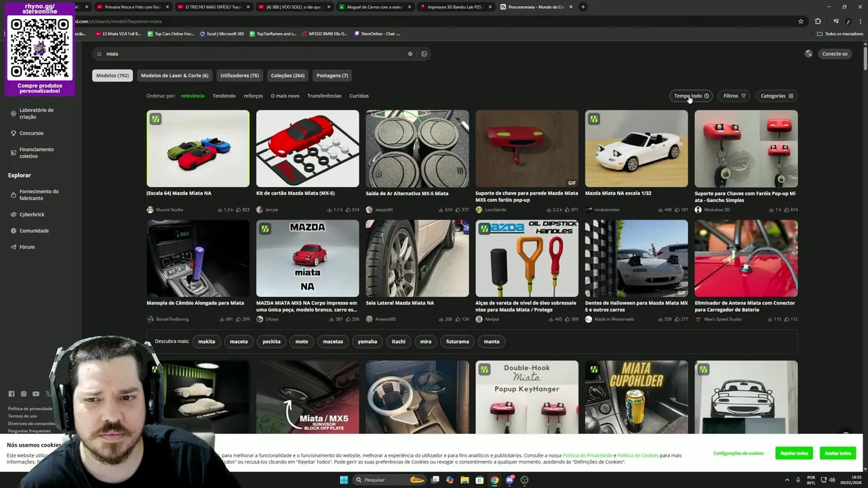Click the Windows Start button on taskbar

tap(344, 480)
